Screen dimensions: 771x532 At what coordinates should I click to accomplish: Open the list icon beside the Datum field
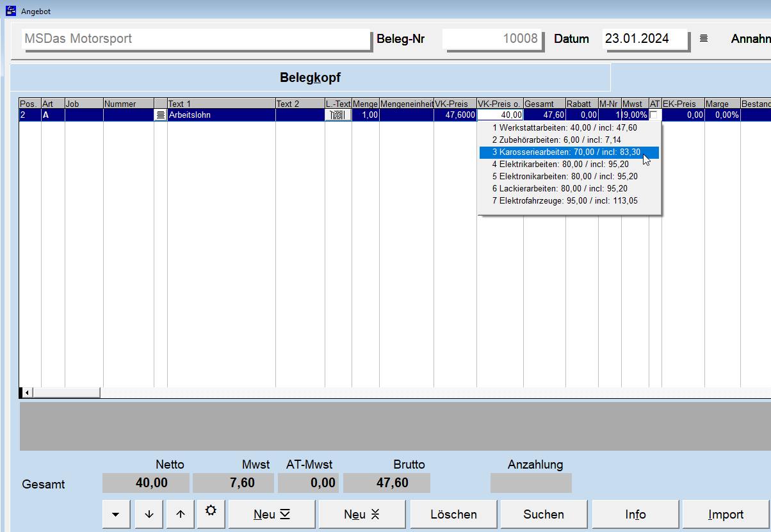pos(704,38)
